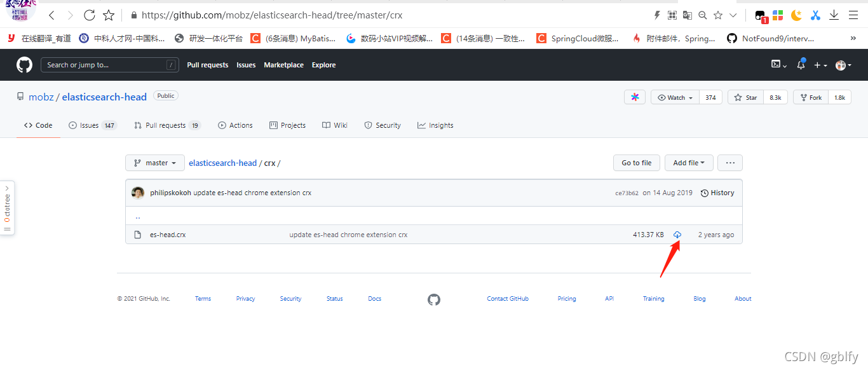Click the browser forward arrow
Viewport: 868px width, 370px height.
click(70, 15)
